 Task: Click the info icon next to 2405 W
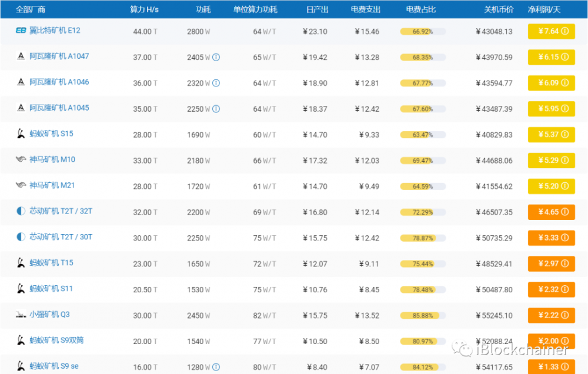(x=216, y=57)
